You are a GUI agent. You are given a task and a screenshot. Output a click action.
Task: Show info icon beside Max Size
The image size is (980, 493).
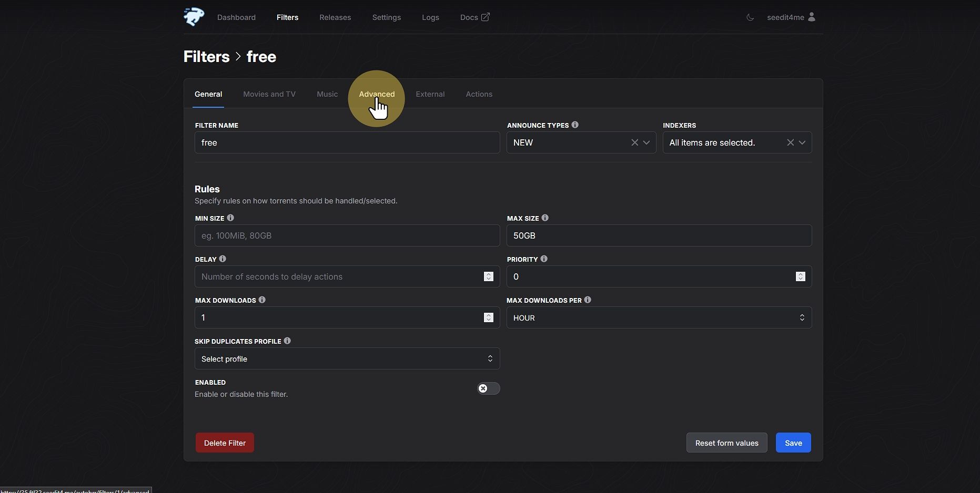pyautogui.click(x=545, y=218)
